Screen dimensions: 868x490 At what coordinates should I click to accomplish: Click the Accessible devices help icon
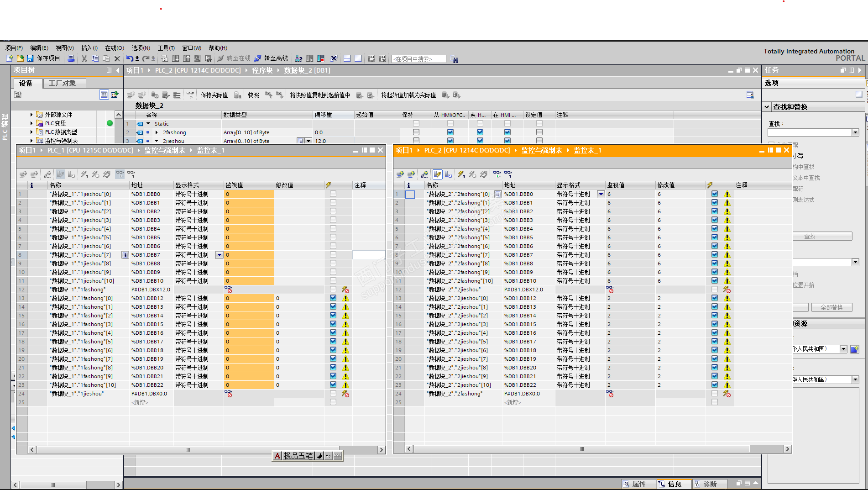pos(299,58)
